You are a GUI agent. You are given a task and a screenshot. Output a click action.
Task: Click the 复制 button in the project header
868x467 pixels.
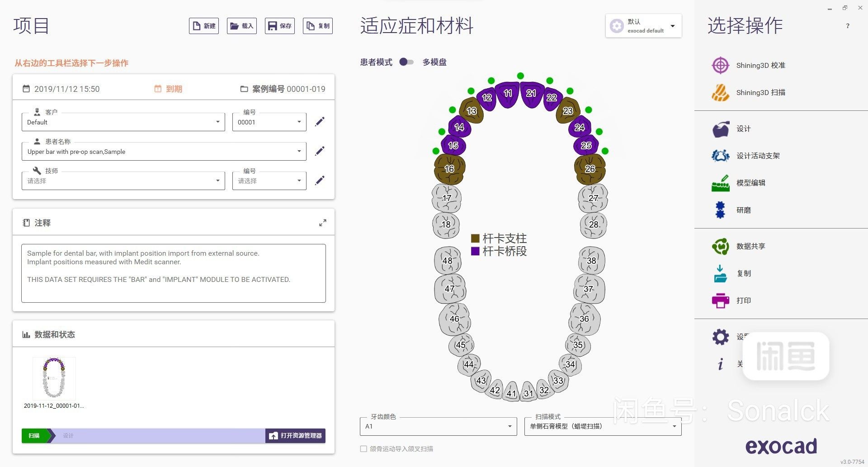318,26
